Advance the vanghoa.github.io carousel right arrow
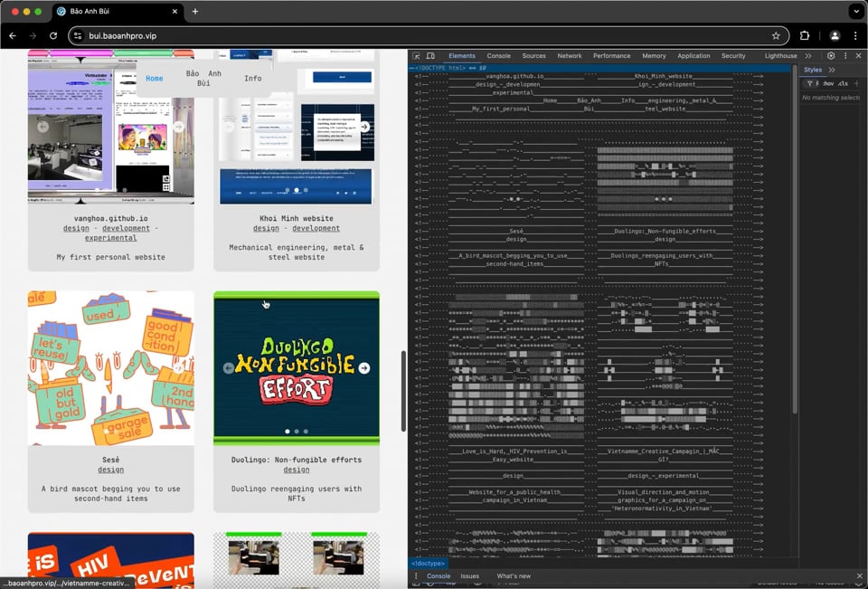868x589 pixels. tap(178, 127)
